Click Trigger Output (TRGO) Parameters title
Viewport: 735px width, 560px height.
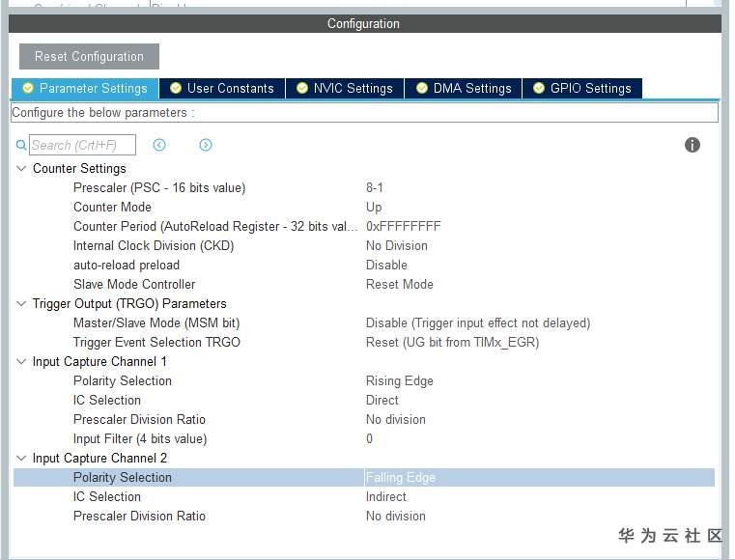click(129, 304)
